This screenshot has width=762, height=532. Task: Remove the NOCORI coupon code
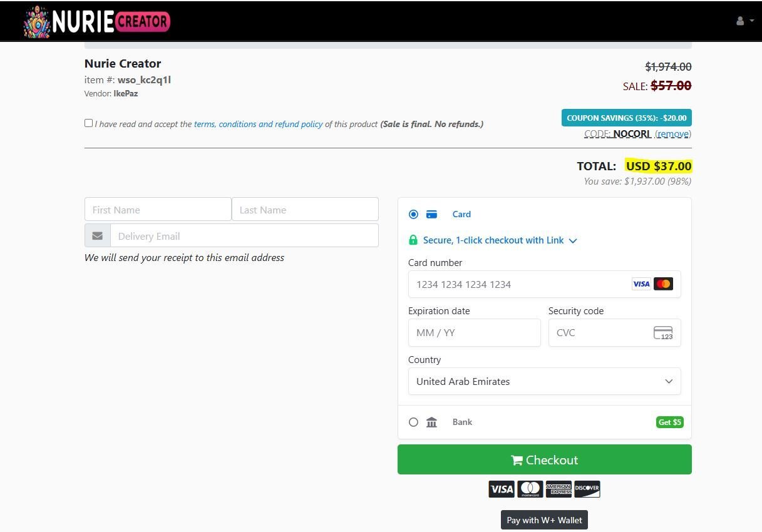[672, 133]
